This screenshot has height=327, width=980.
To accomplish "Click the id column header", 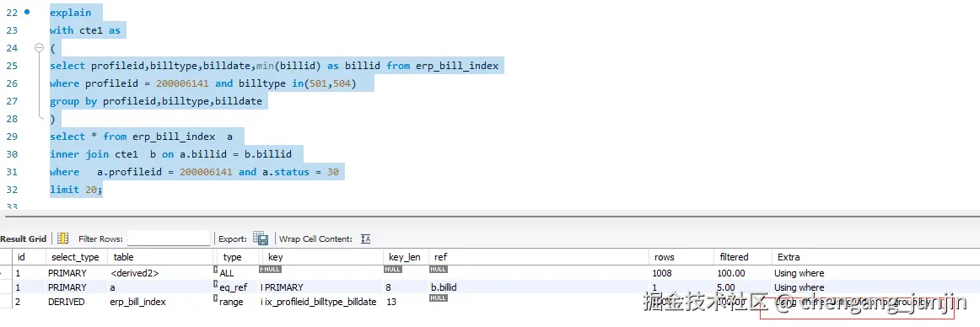I will pos(21,257).
